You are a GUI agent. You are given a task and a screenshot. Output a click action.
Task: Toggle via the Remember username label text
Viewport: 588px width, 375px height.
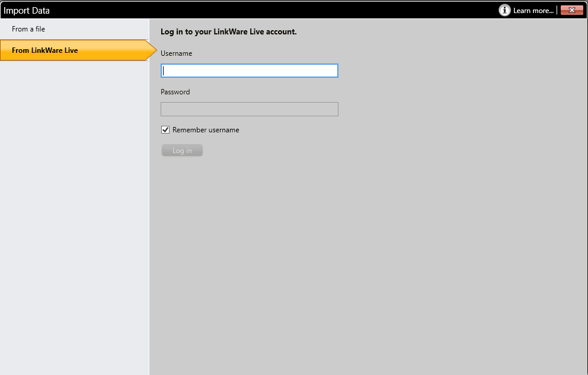(206, 130)
